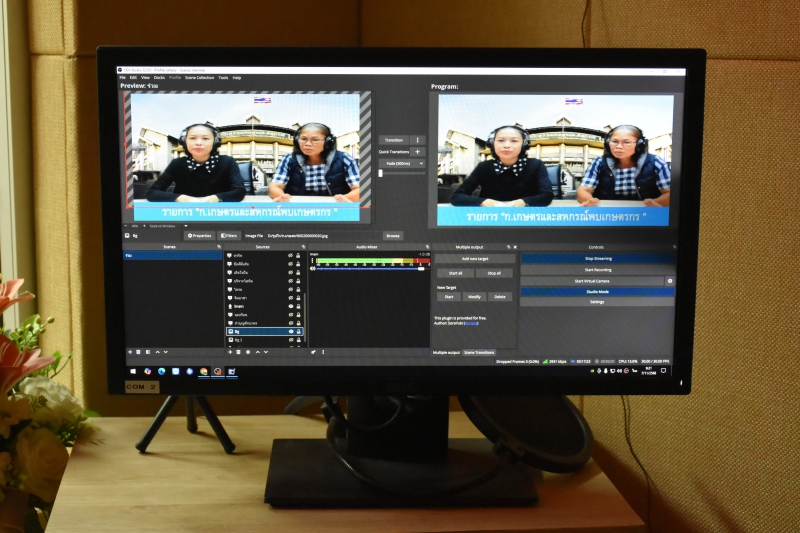
Task: Open the audio mixer advanced properties gear
Action: tap(313, 352)
